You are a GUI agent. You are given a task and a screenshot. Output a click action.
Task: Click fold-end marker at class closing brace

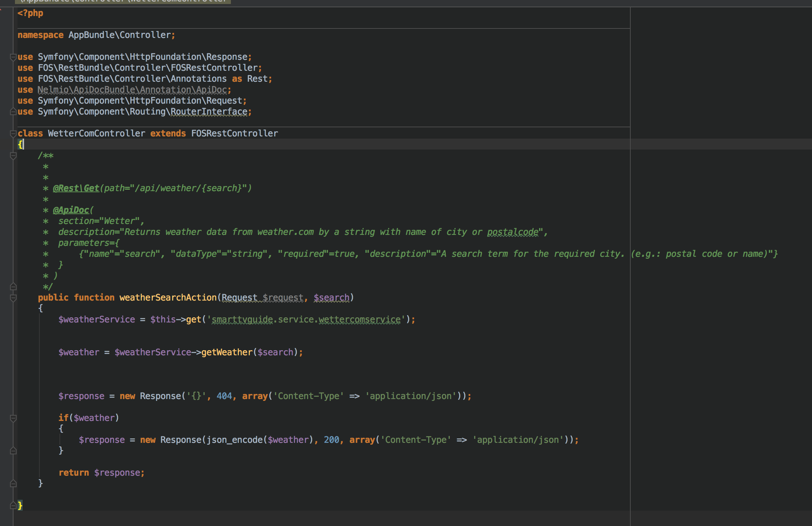(13, 506)
